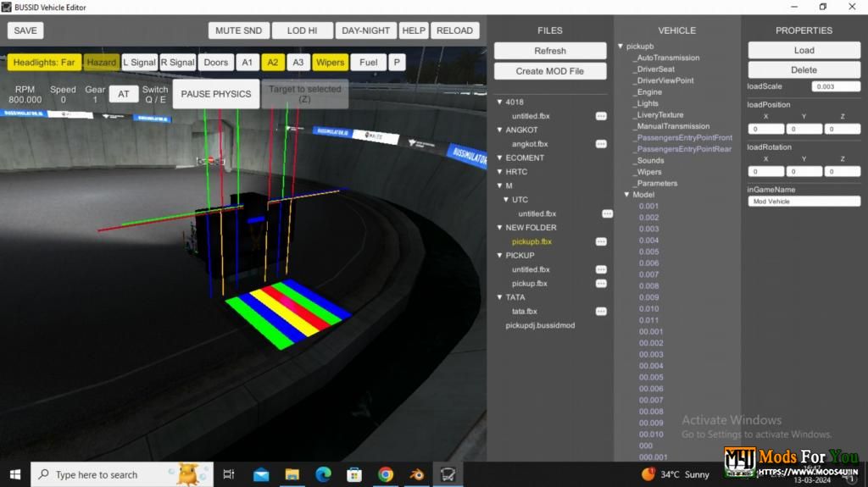This screenshot has width=868, height=487.
Task: Toggle Headlights: Far
Action: (x=44, y=63)
